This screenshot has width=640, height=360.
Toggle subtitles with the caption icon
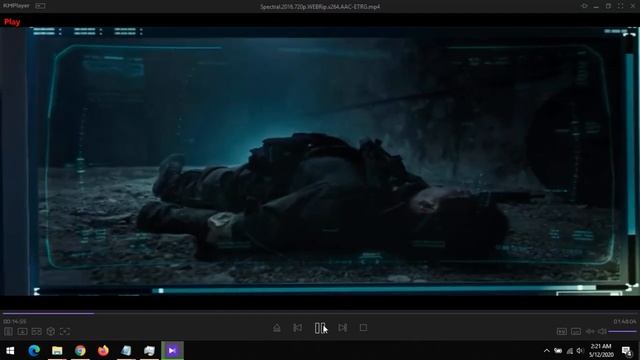(x=576, y=331)
